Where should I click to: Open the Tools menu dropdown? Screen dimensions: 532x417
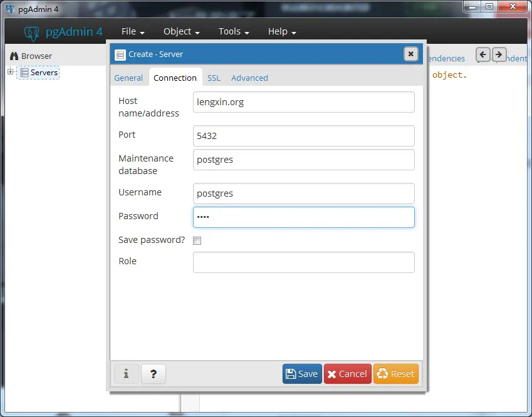pyautogui.click(x=234, y=31)
